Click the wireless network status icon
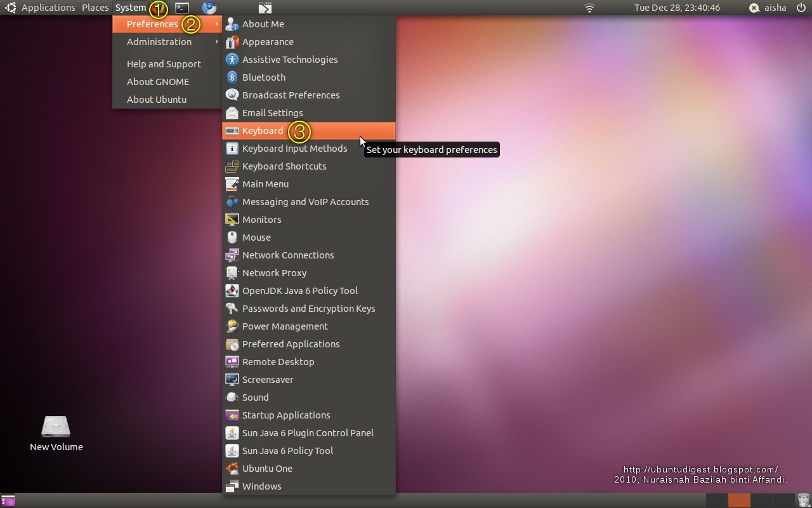812x508 pixels. 589,8
